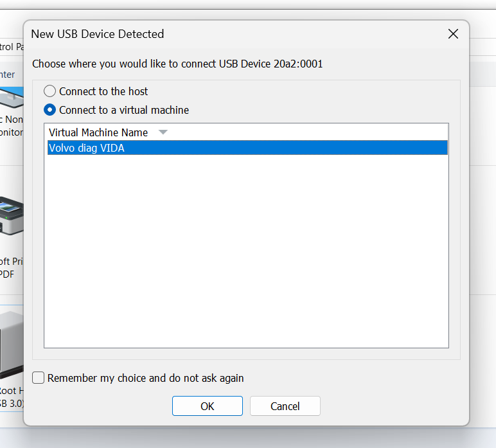Click the Non-PnP Monitor device label
The width and height of the screenshot is (496, 448).
[11, 125]
